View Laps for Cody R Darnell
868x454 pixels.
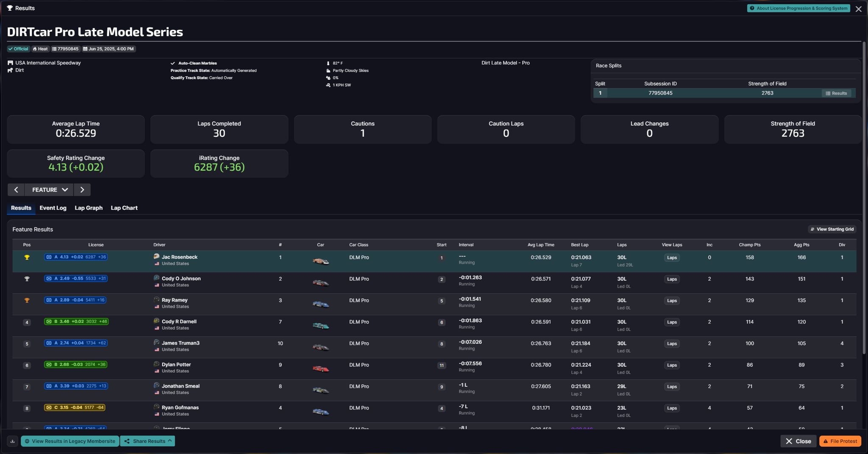[x=672, y=322]
